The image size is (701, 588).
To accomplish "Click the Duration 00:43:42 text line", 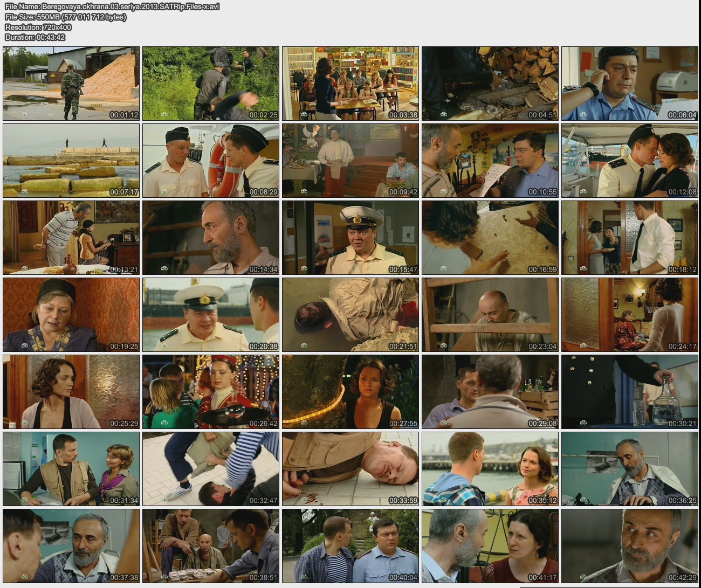I will click(35, 37).
